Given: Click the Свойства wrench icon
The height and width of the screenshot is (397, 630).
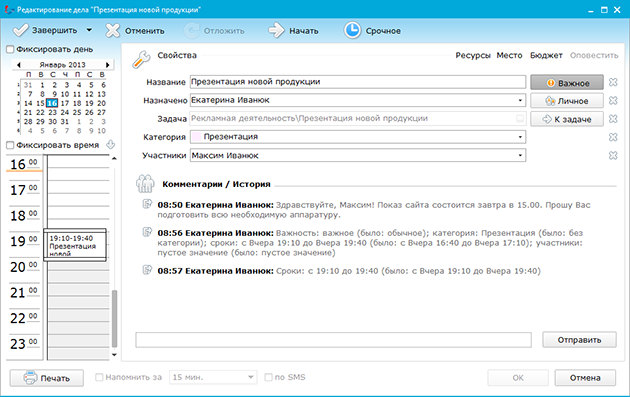Looking at the screenshot, I should [x=141, y=59].
